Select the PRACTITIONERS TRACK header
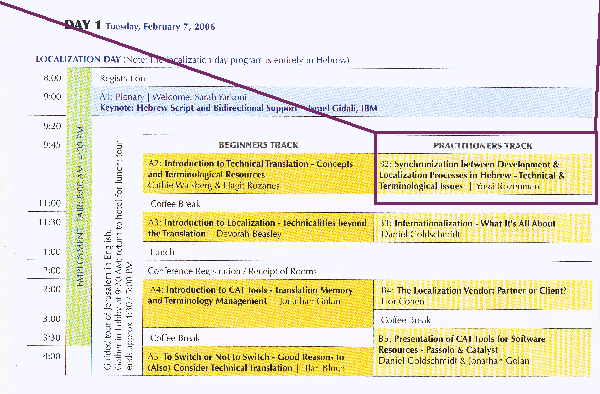This screenshot has width=600, height=394. point(483,146)
